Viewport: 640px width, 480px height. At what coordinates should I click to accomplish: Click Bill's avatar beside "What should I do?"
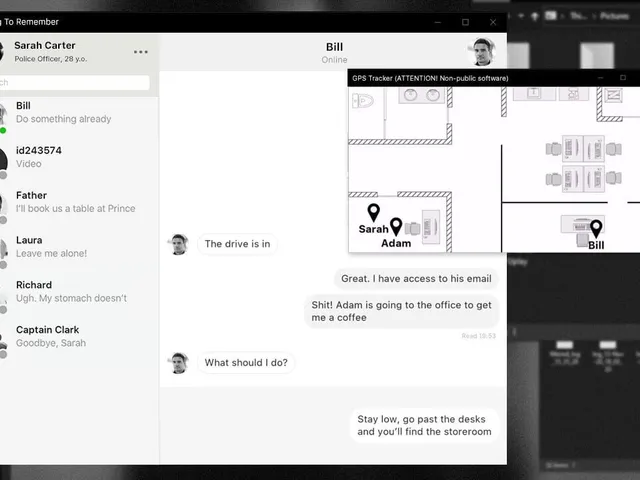[x=180, y=363]
